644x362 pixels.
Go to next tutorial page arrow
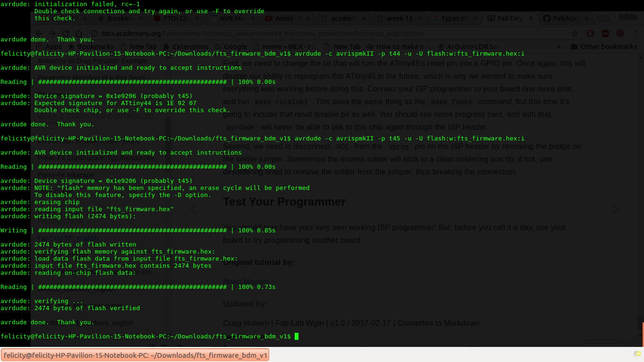point(615,209)
